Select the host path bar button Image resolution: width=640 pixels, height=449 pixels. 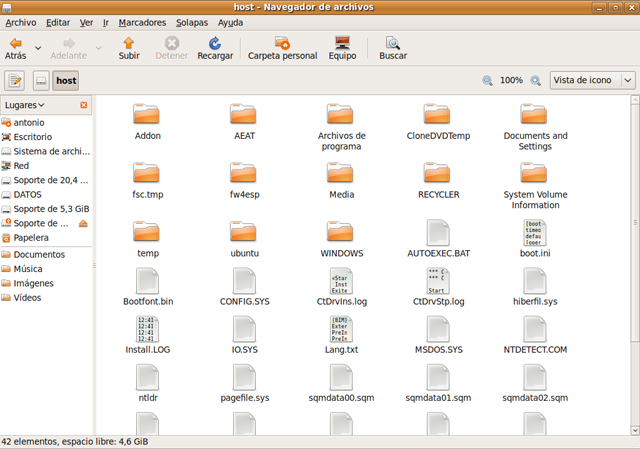(67, 80)
